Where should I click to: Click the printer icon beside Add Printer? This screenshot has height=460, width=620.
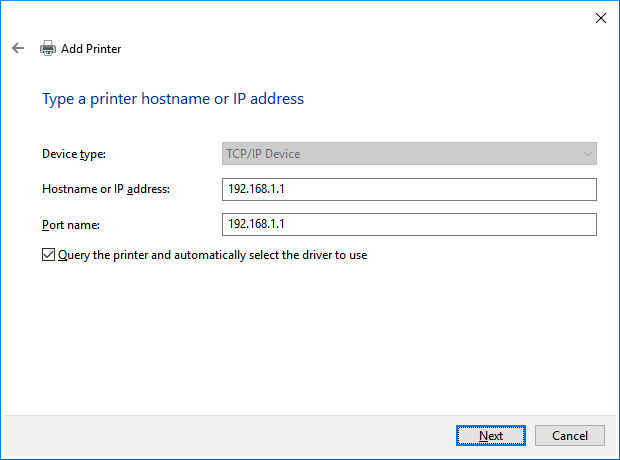(x=48, y=48)
